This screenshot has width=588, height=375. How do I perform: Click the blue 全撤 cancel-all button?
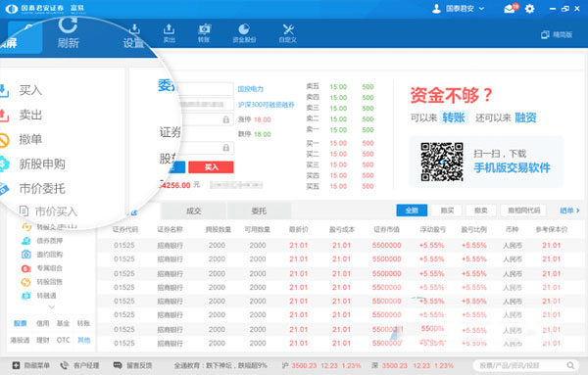click(x=412, y=211)
